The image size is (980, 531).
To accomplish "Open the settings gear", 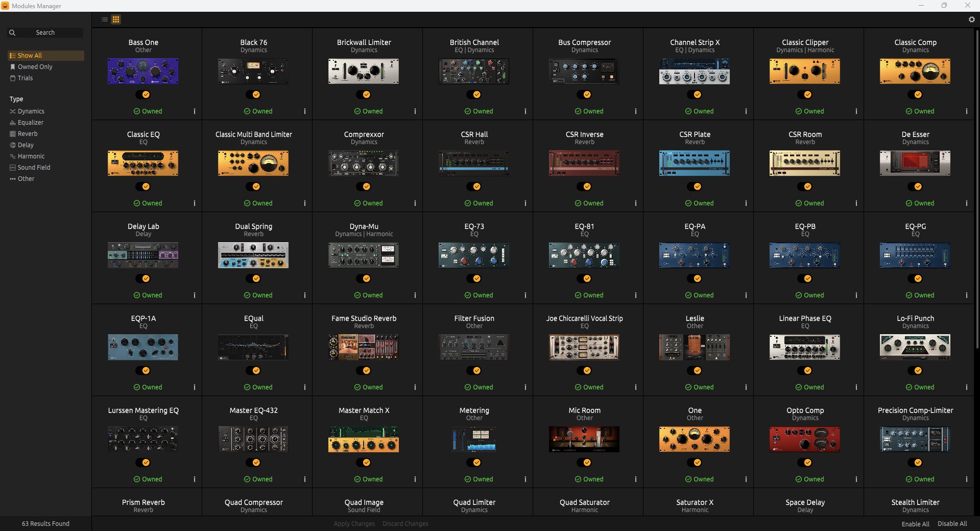I will tap(971, 19).
